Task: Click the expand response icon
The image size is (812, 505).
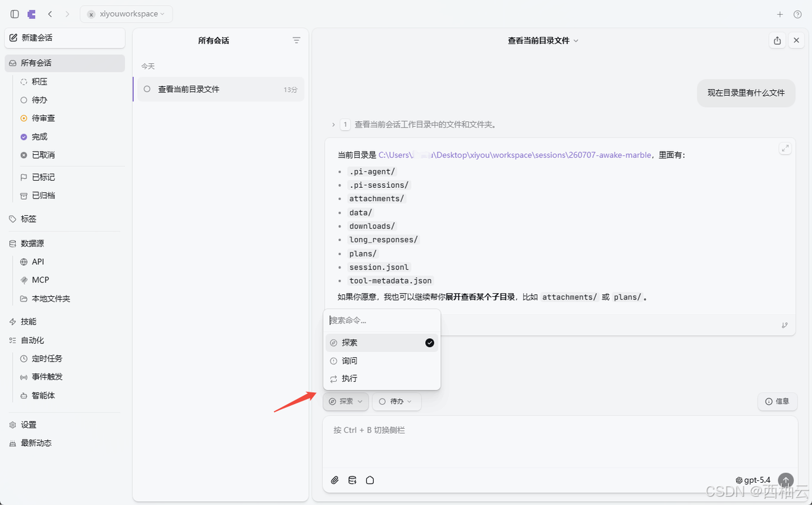Action: point(785,148)
